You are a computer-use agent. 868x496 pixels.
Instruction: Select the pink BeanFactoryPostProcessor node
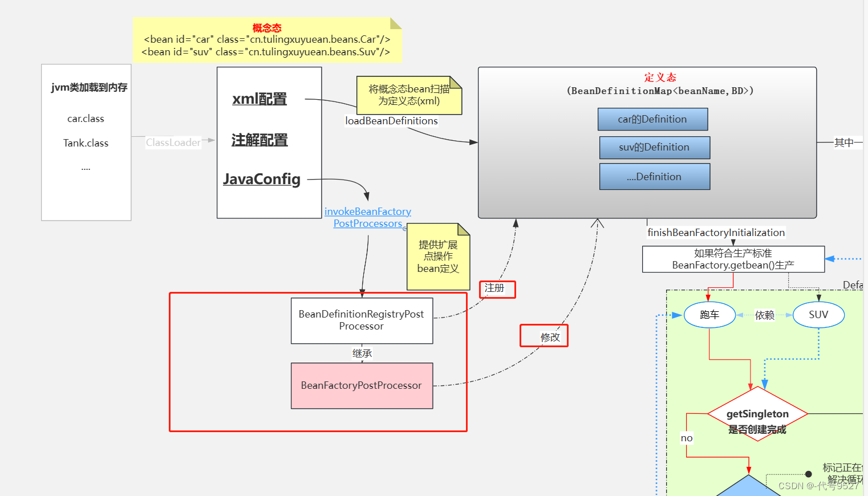(362, 386)
